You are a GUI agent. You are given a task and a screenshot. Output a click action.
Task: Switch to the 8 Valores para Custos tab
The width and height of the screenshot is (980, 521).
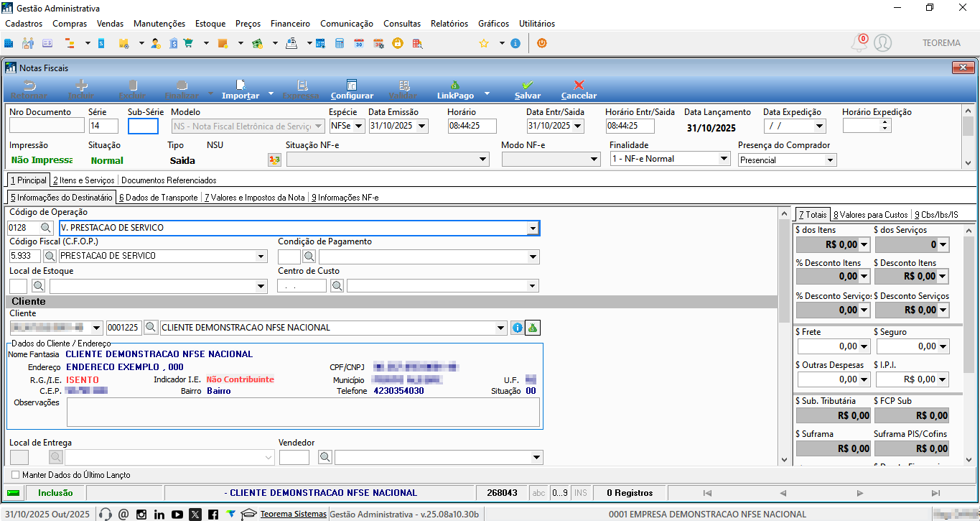point(870,214)
